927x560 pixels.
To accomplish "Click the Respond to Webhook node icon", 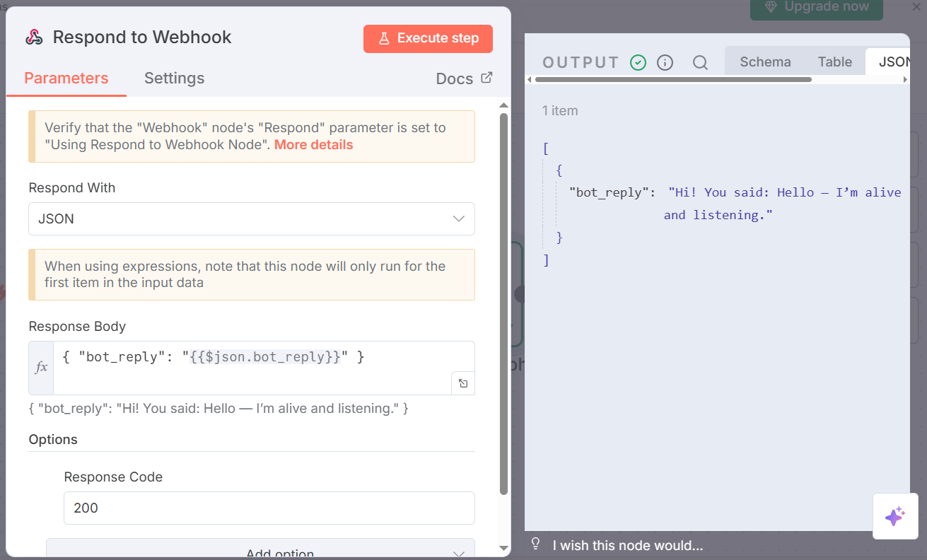I will pyautogui.click(x=34, y=37).
